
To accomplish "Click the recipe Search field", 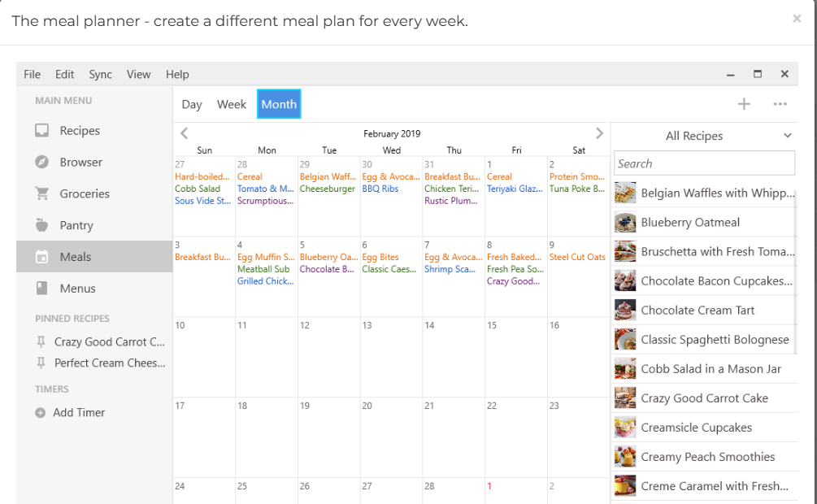I will point(704,163).
